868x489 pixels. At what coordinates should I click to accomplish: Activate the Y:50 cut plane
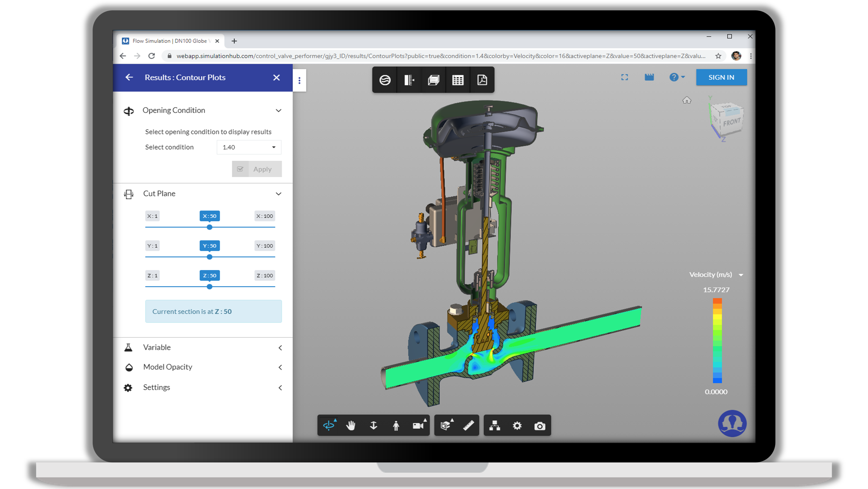click(x=210, y=246)
